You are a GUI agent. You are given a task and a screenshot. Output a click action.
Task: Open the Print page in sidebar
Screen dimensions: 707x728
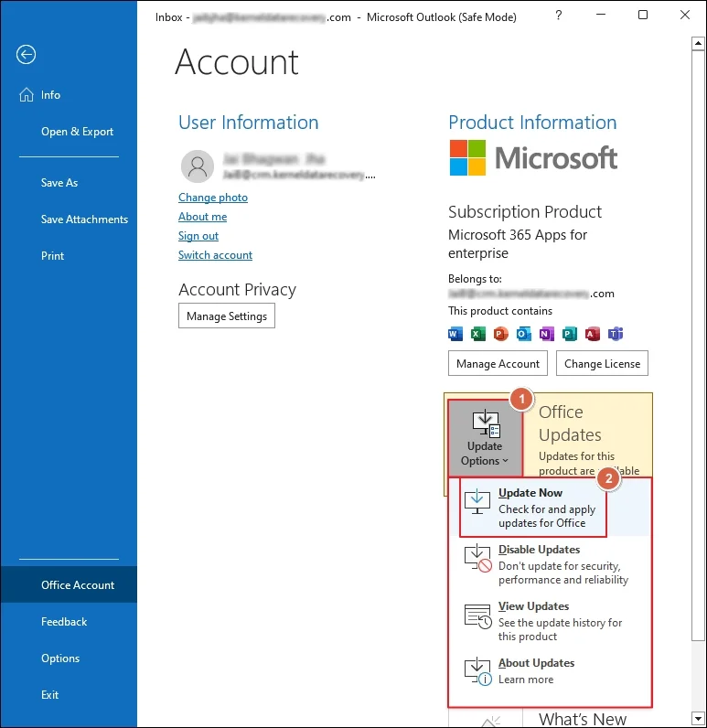tap(69, 256)
